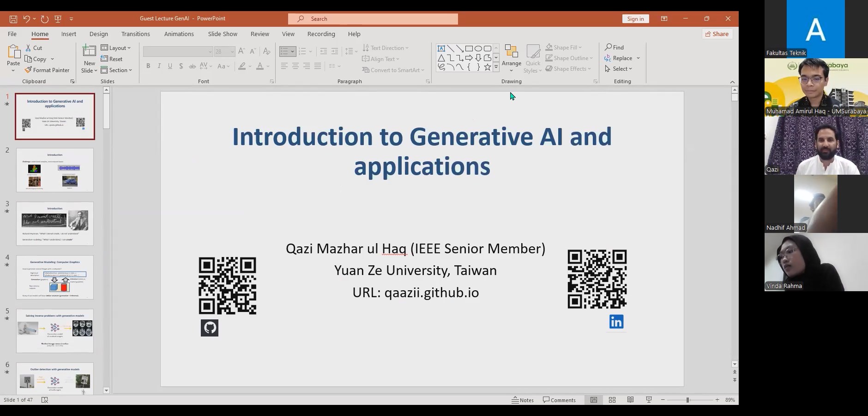Toggle Strikethrough formatting
The height and width of the screenshot is (416, 868).
point(193,66)
